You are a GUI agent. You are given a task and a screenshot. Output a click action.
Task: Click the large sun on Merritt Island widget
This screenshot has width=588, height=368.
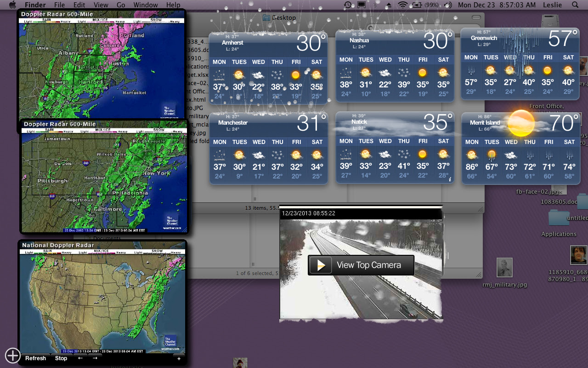[x=522, y=123]
